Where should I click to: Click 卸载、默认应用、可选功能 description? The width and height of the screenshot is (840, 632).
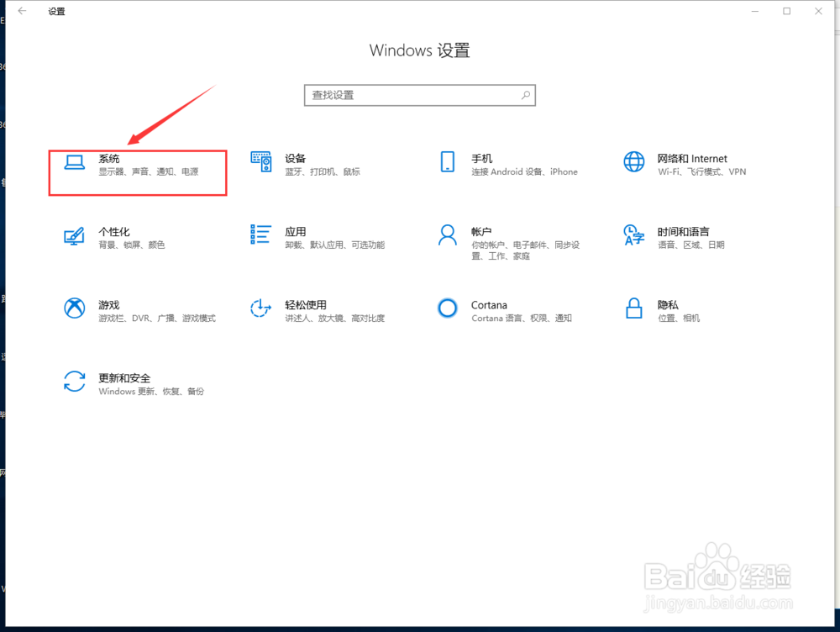tap(335, 245)
